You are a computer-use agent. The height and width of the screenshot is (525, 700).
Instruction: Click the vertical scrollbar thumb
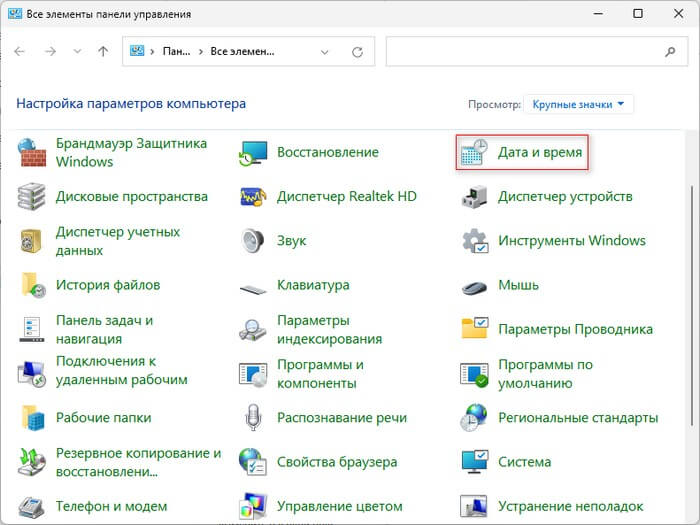tap(692, 305)
